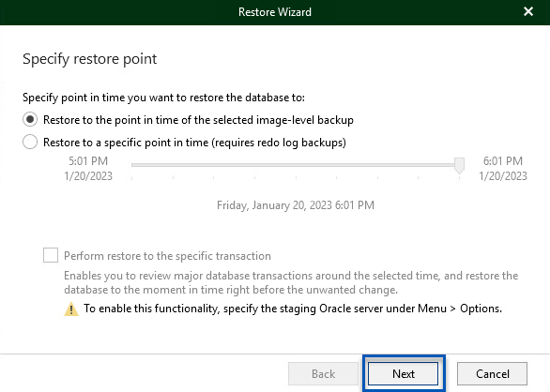The height and width of the screenshot is (392, 550).
Task: Click the timeline slider thumb handle
Action: 459,165
